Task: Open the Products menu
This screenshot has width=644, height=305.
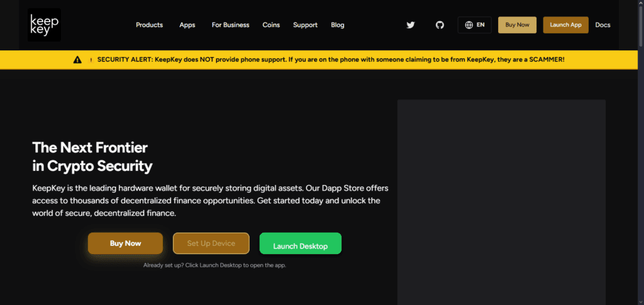Action: click(x=149, y=25)
